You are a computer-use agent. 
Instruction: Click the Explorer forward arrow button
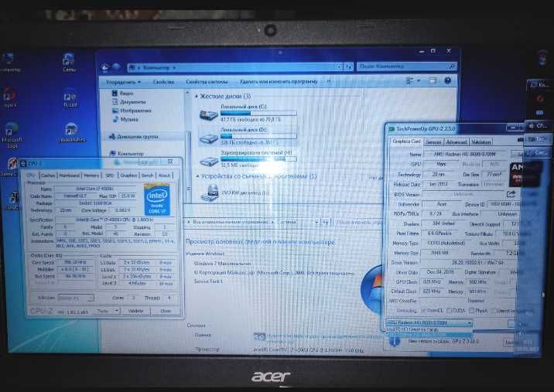tap(117, 67)
